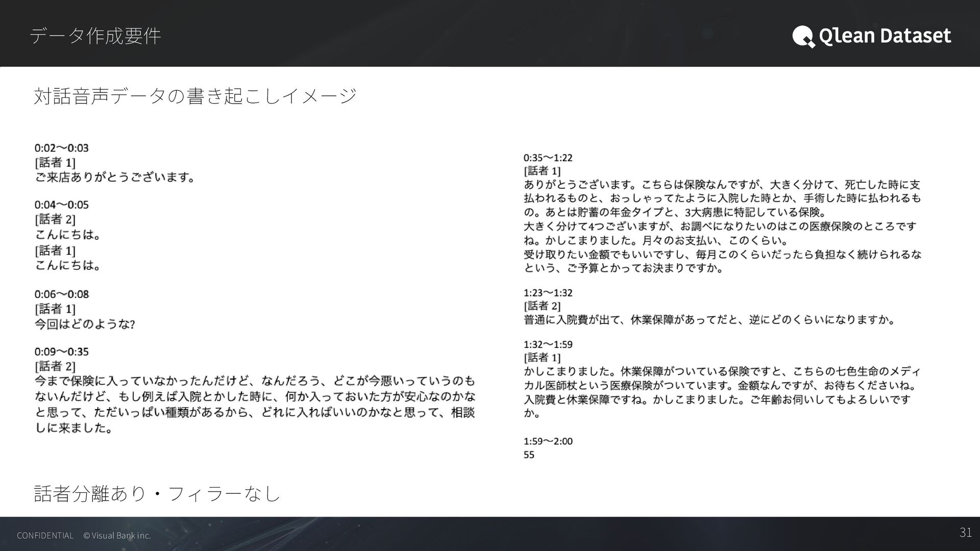Screen dimensions: 980x551
Task: Click the line ending 'しに来ました。'
Action: [75, 428]
